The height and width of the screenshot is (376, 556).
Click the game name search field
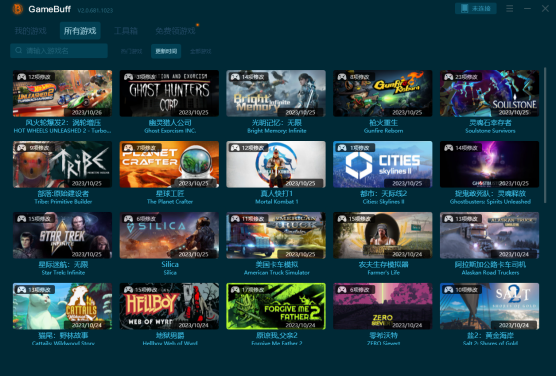click(x=59, y=50)
